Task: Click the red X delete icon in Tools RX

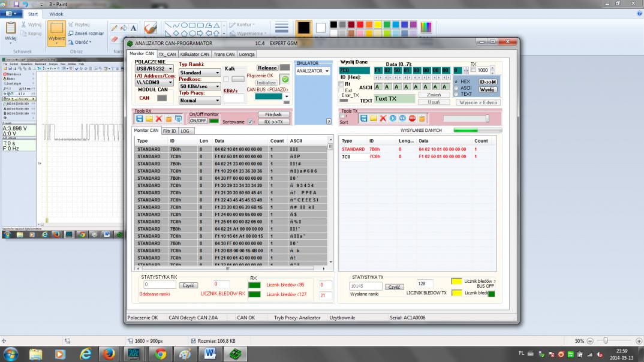Action: click(x=159, y=119)
